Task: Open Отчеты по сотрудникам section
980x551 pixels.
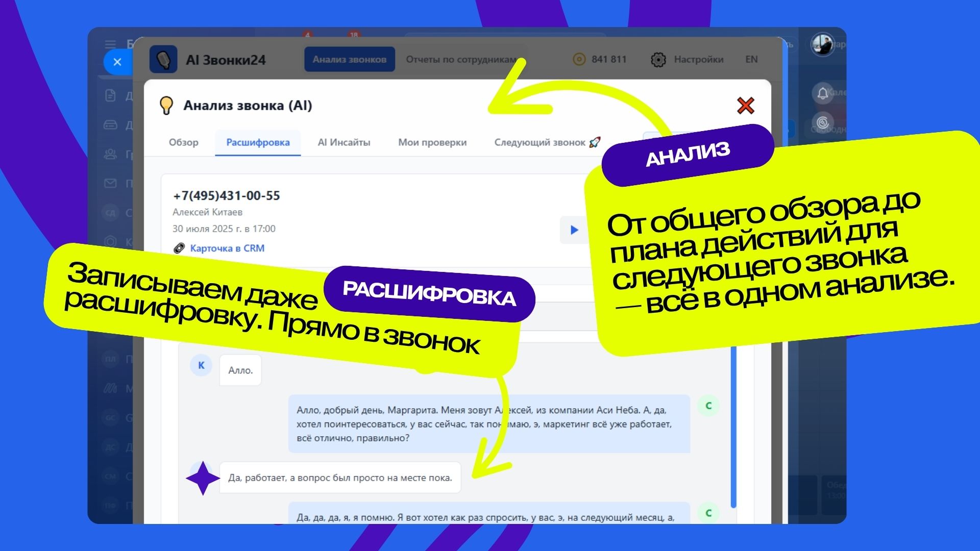Action: (460, 59)
